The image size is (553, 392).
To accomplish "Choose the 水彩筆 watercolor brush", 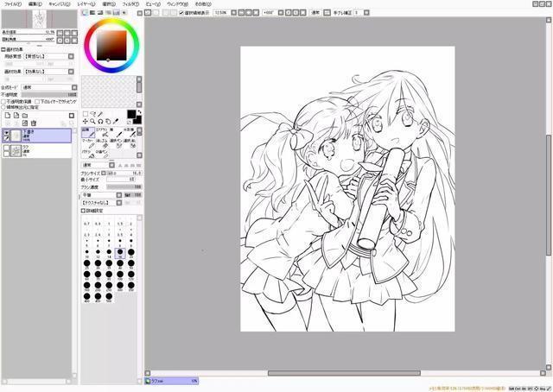I will [129, 132].
